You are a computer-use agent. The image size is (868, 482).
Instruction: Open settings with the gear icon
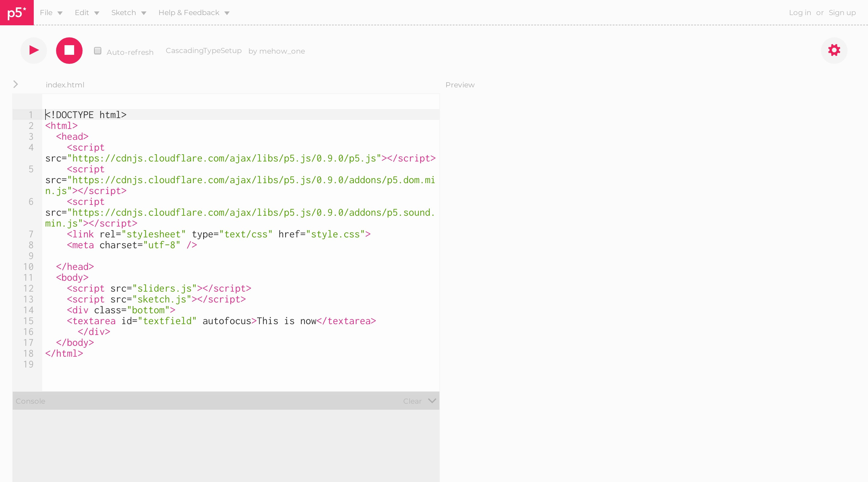(834, 51)
